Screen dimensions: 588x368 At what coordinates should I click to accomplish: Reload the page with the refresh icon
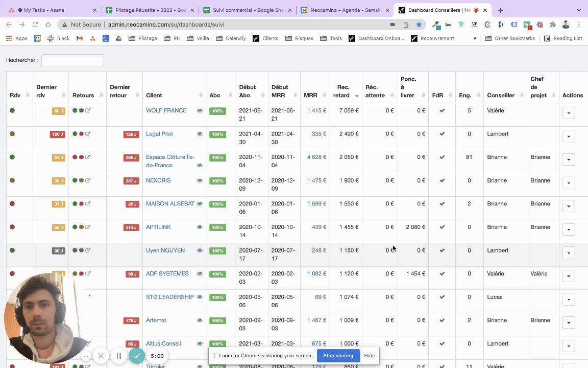click(35, 25)
